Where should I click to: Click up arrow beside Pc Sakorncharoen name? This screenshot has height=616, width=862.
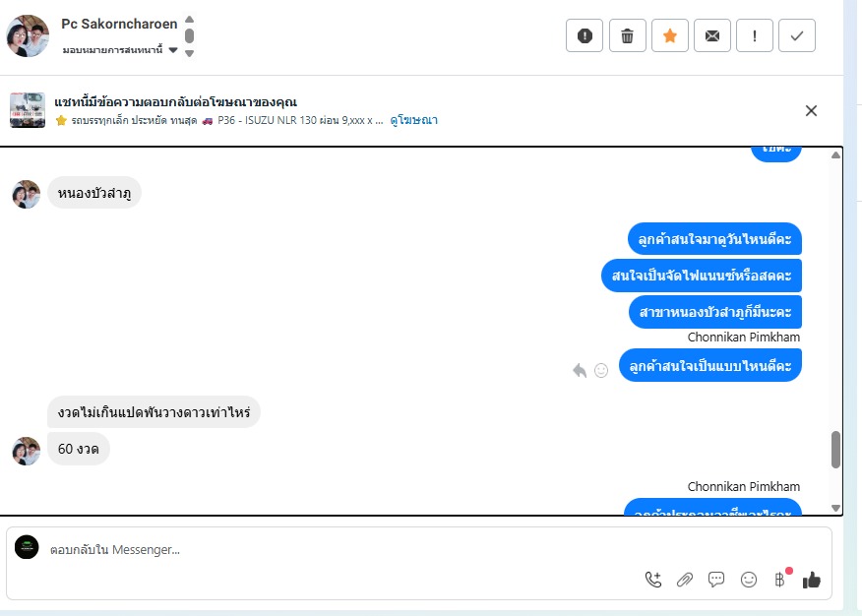point(189,20)
